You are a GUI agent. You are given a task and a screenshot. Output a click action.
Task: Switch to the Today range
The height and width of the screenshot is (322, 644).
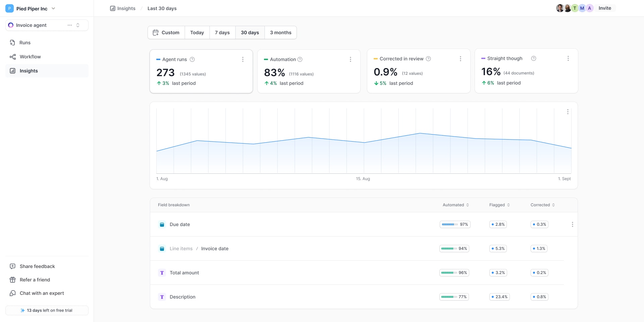tap(197, 33)
